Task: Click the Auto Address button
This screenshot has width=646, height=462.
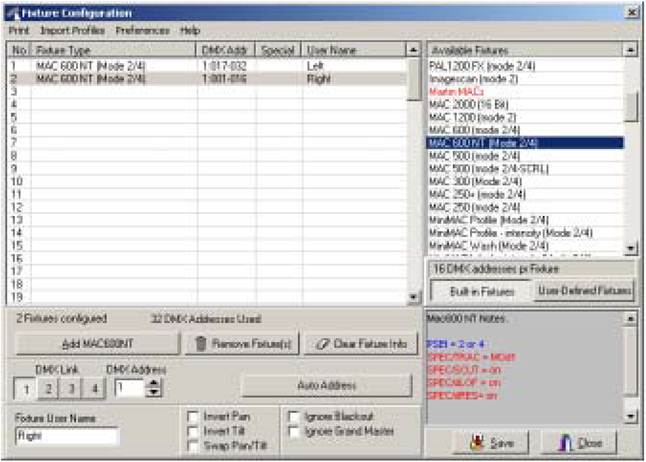Action: pyautogui.click(x=326, y=386)
